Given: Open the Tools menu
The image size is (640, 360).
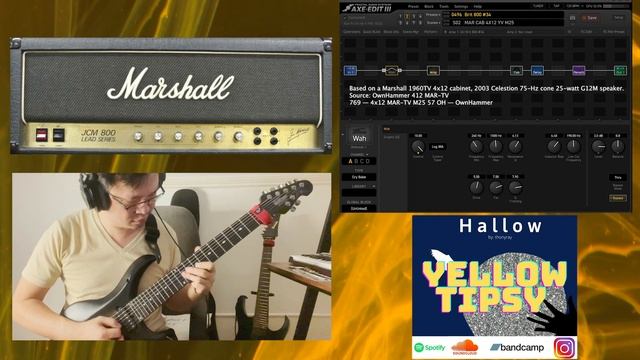Looking at the screenshot, I should click(x=444, y=7).
